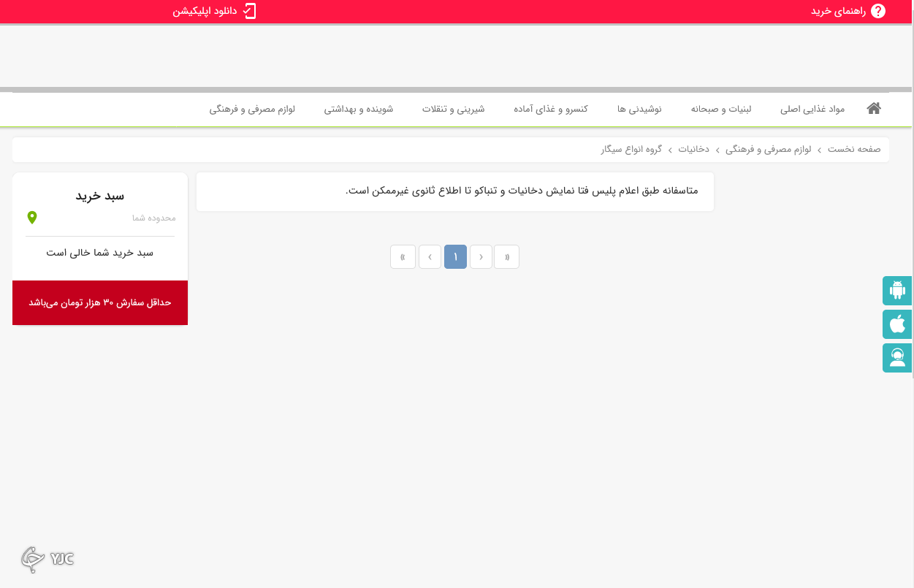The image size is (914, 588).
Task: Click the home icon in the navigation bar
Action: click(x=874, y=108)
